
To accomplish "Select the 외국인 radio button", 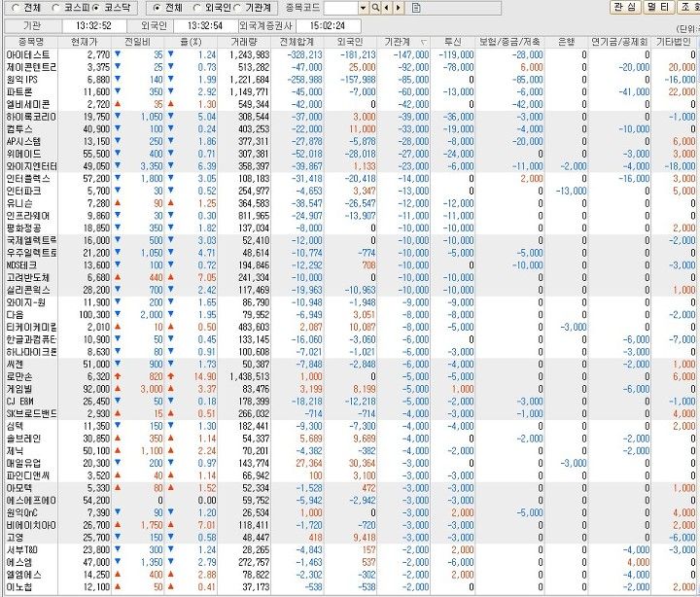I will 196,8.
